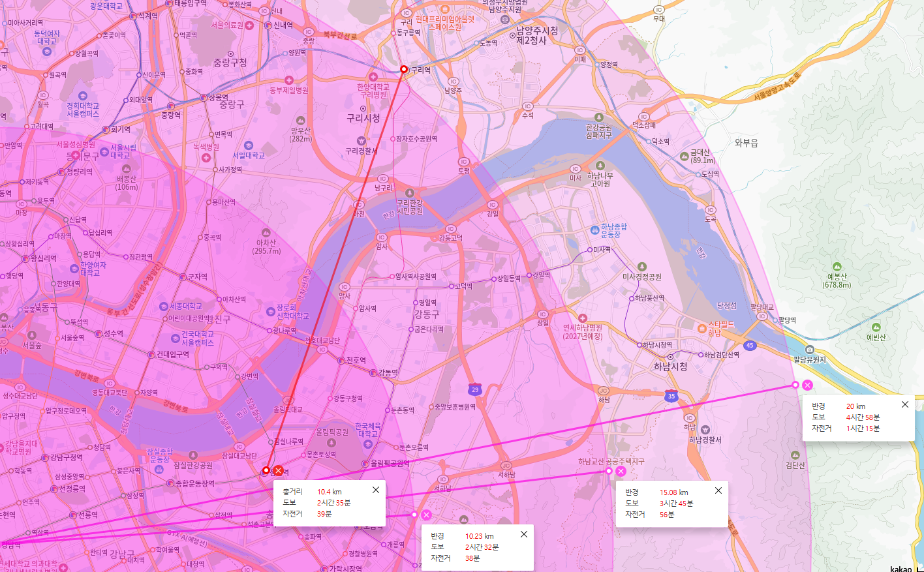The image size is (924, 572).
Task: Click the 스타필드 하남 shopping icon
Action: 702,328
